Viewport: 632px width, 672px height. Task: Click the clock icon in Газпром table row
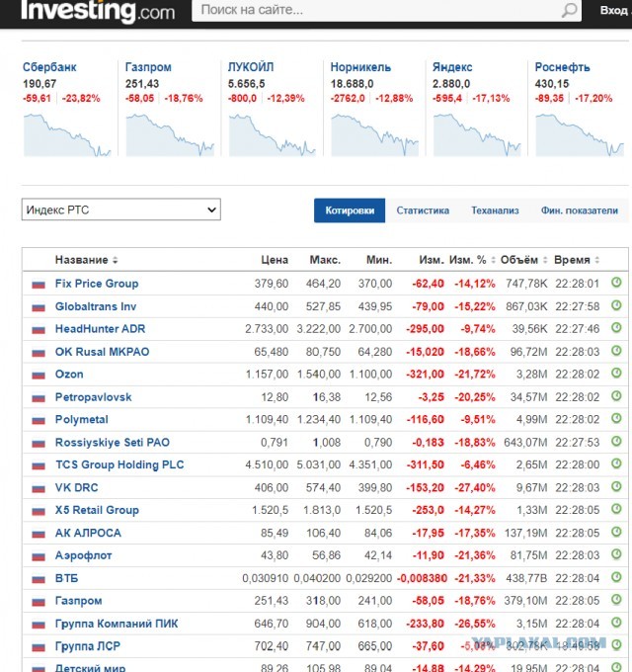tap(616, 599)
